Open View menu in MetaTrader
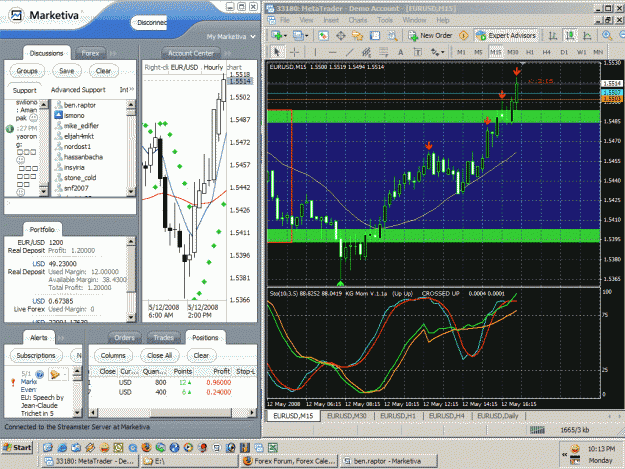The image size is (625, 469). (306, 20)
